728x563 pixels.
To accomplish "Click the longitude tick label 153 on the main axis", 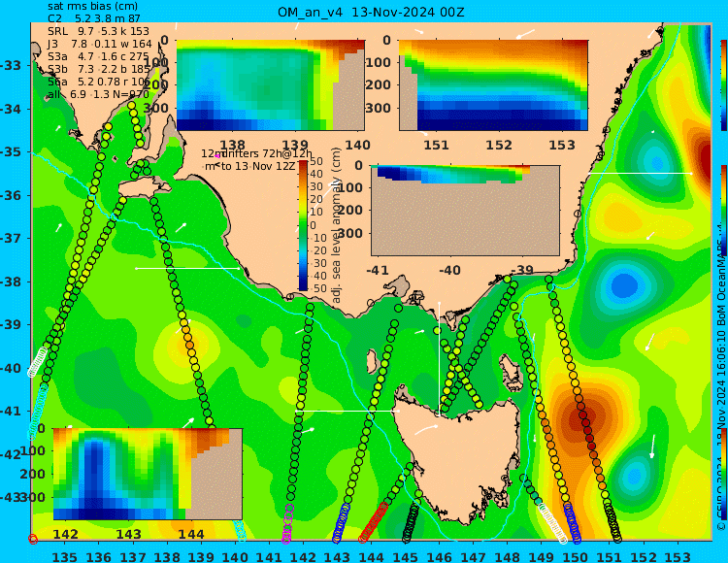I will point(678,556).
